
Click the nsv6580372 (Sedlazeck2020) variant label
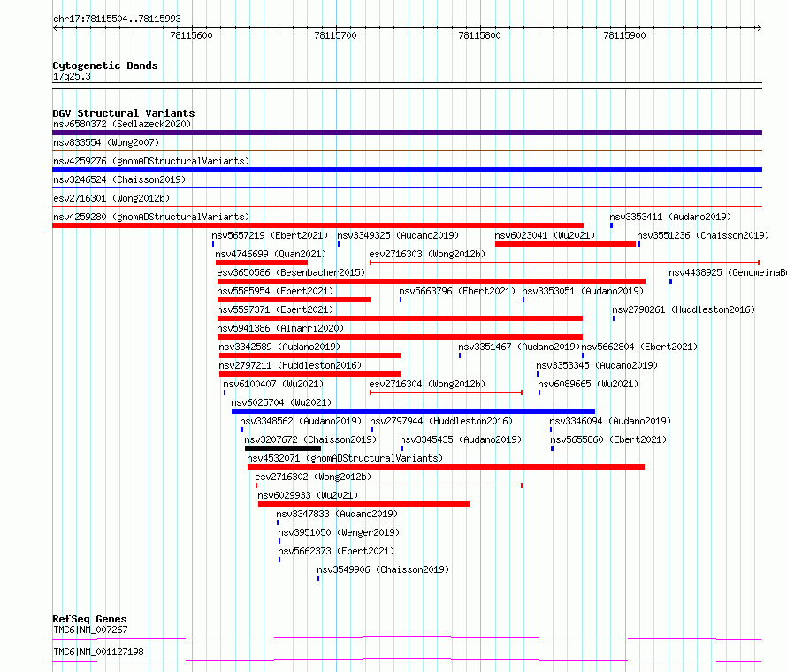tap(122, 124)
